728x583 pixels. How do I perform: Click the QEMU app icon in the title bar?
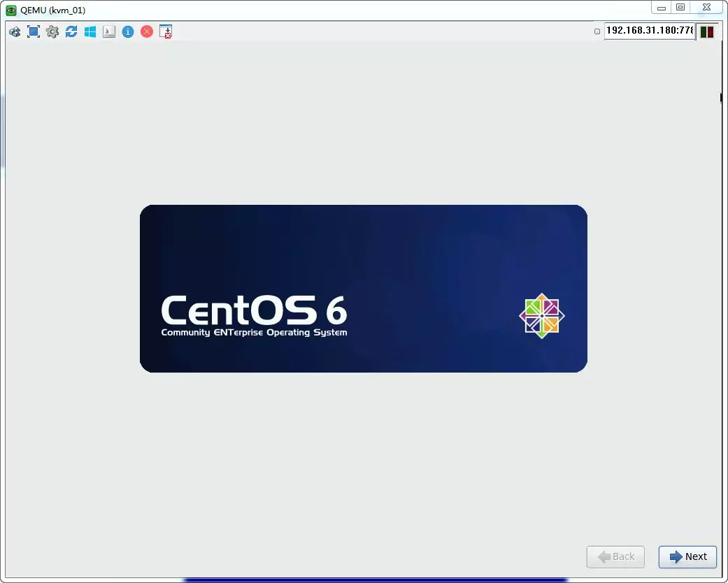point(11,10)
